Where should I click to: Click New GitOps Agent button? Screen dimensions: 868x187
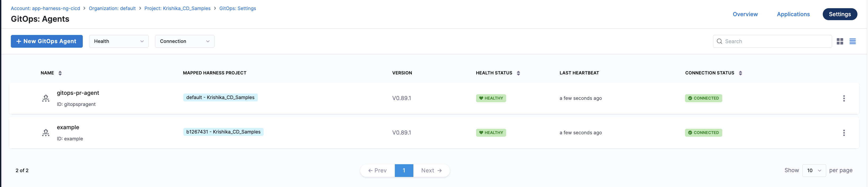point(47,41)
